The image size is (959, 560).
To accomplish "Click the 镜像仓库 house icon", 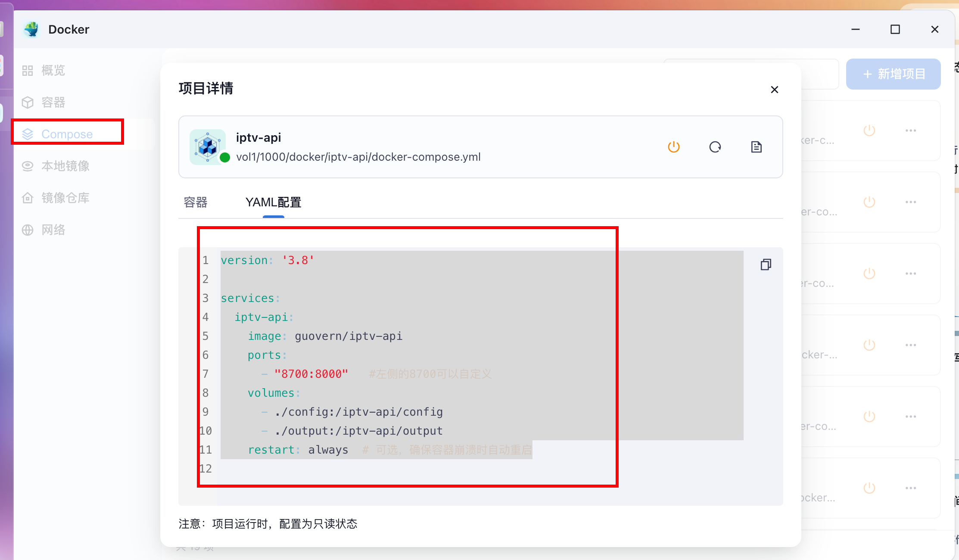I will [x=28, y=198].
